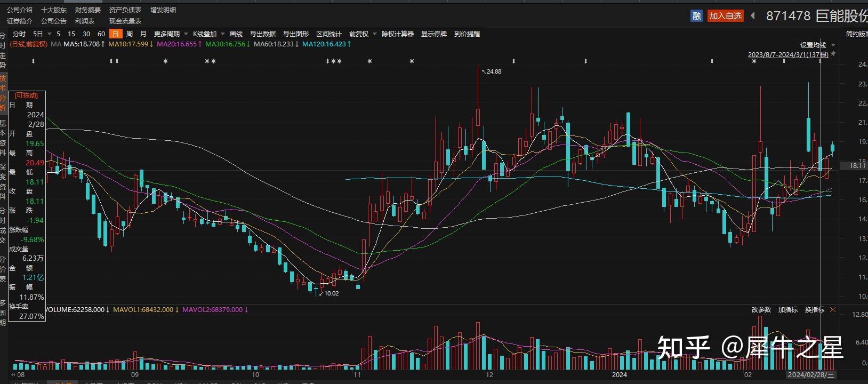Open 利润表 income statement

(85, 21)
